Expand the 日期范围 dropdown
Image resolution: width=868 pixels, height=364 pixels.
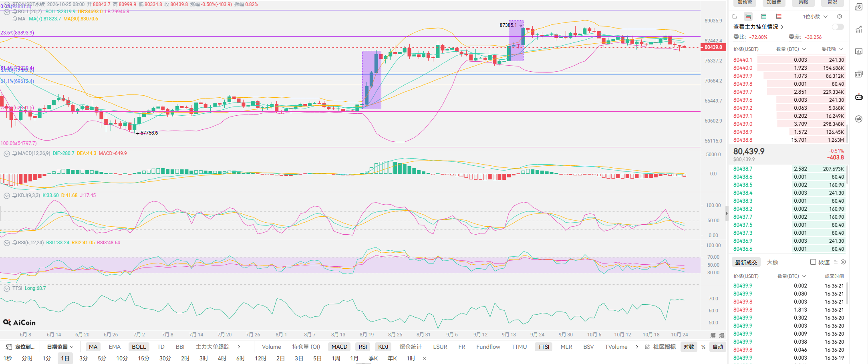coord(60,347)
